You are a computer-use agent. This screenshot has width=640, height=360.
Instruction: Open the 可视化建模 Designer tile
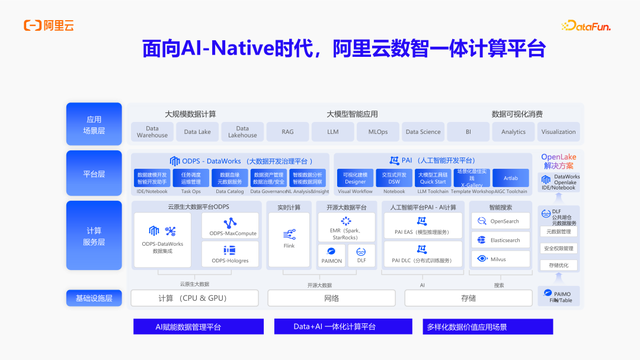coord(355,178)
